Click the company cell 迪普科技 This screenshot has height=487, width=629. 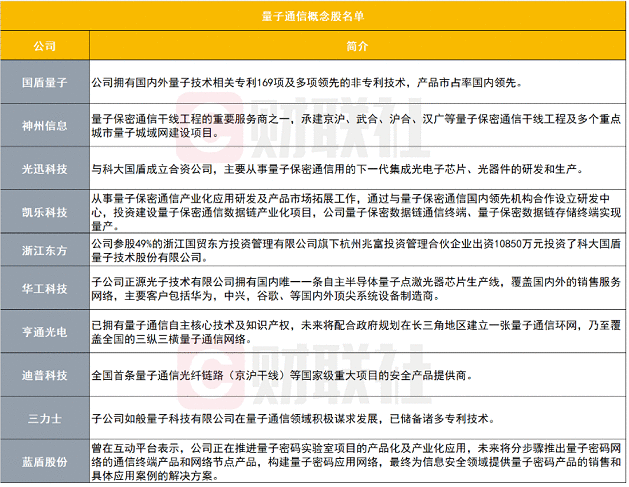pyautogui.click(x=45, y=375)
